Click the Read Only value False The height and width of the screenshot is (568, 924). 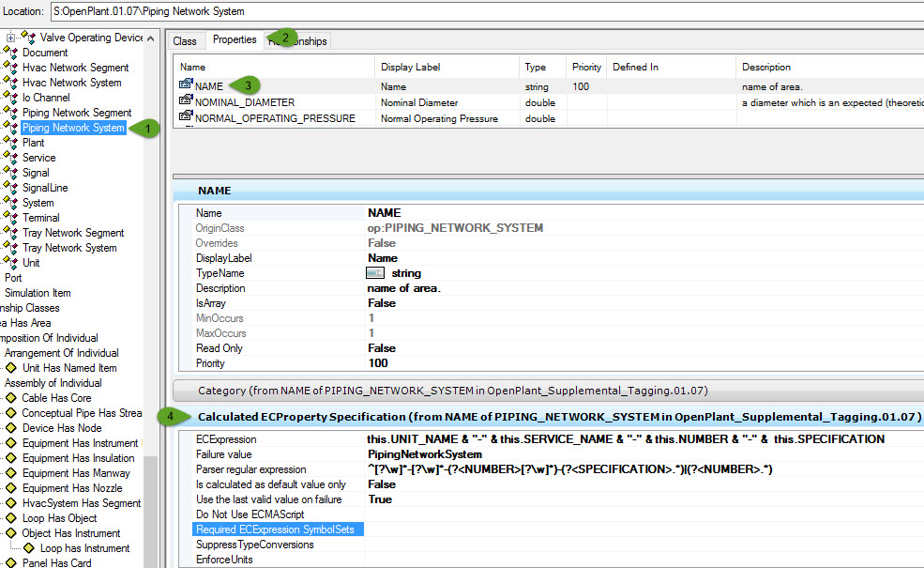[381, 348]
